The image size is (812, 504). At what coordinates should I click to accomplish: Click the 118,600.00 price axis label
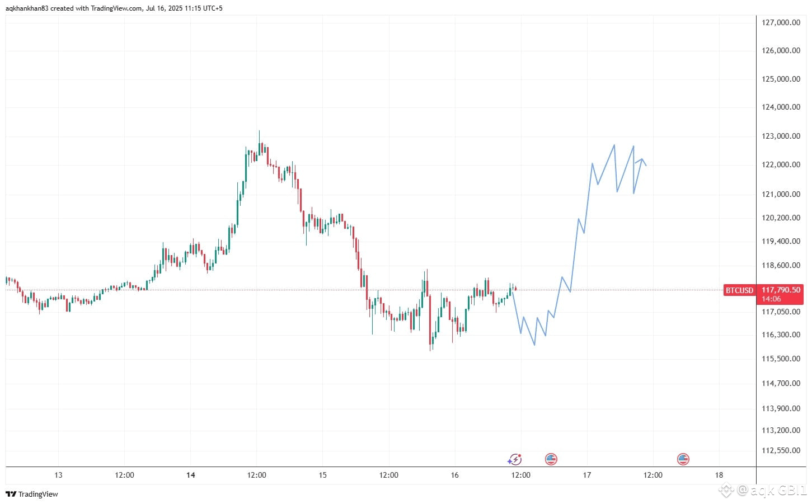tap(781, 265)
